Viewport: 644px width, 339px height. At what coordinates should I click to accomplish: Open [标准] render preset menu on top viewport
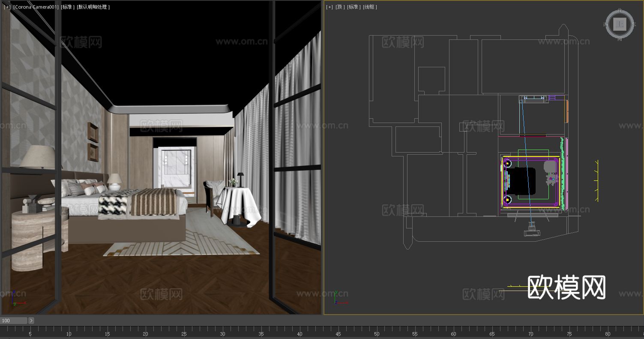pos(353,7)
